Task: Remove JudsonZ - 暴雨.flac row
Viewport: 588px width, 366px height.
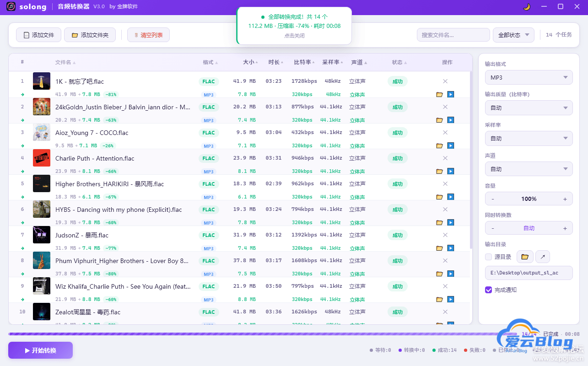Action: click(x=445, y=235)
